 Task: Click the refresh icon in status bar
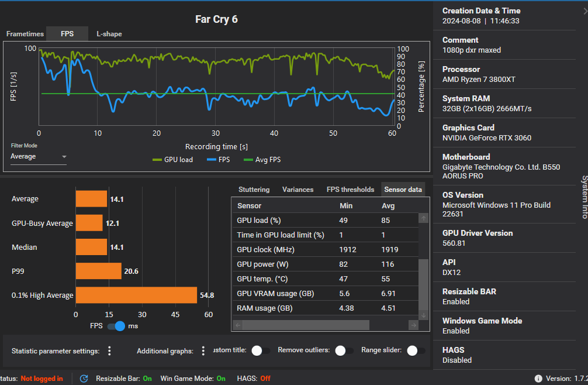pos(84,379)
